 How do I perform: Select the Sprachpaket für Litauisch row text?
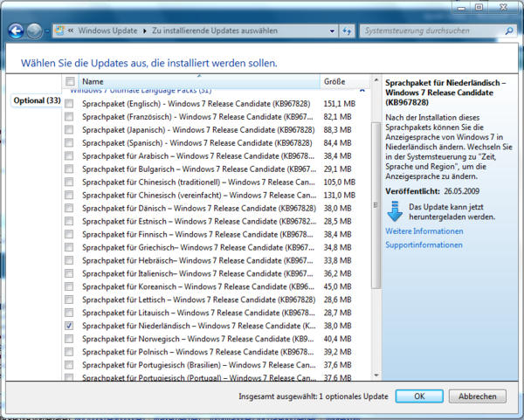point(198,313)
